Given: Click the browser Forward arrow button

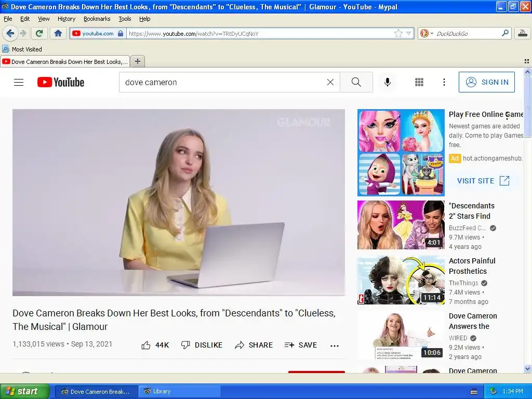Looking at the screenshot, I should point(23,33).
